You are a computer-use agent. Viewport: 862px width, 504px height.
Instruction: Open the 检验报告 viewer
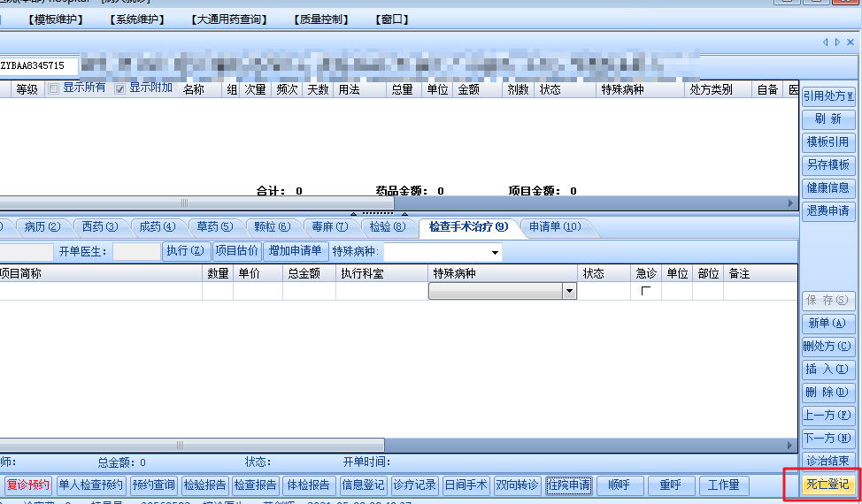pyautogui.click(x=204, y=485)
